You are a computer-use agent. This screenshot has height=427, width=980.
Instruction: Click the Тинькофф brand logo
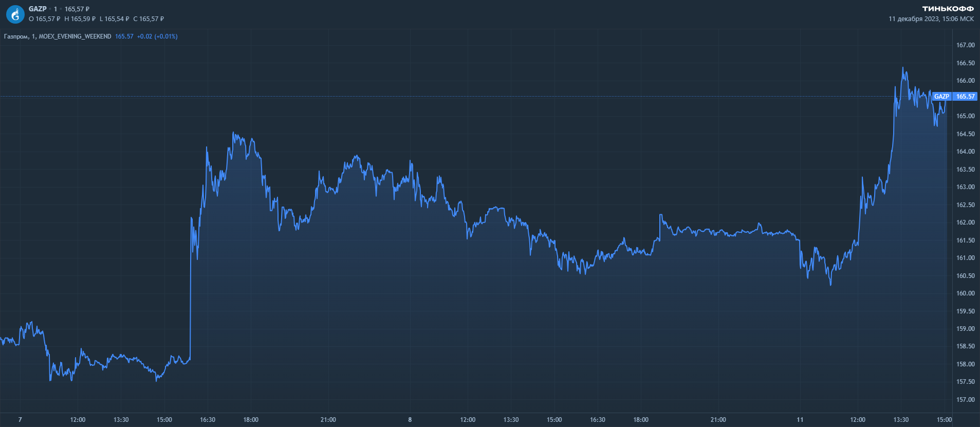coord(948,9)
